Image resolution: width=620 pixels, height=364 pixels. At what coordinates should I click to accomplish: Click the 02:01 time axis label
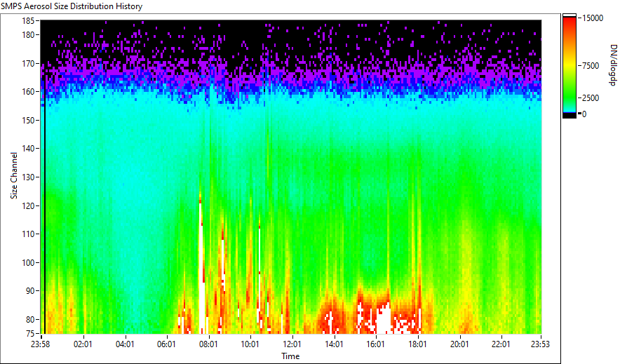(x=83, y=344)
